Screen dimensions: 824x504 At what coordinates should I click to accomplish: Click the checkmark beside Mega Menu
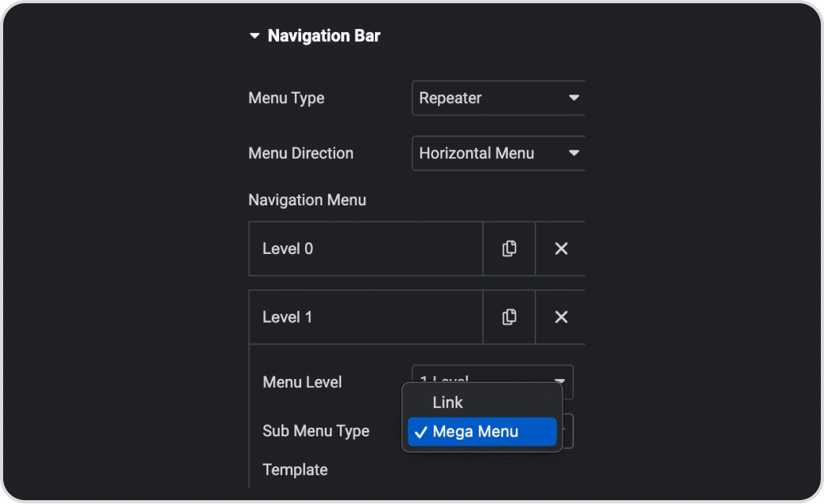click(421, 432)
